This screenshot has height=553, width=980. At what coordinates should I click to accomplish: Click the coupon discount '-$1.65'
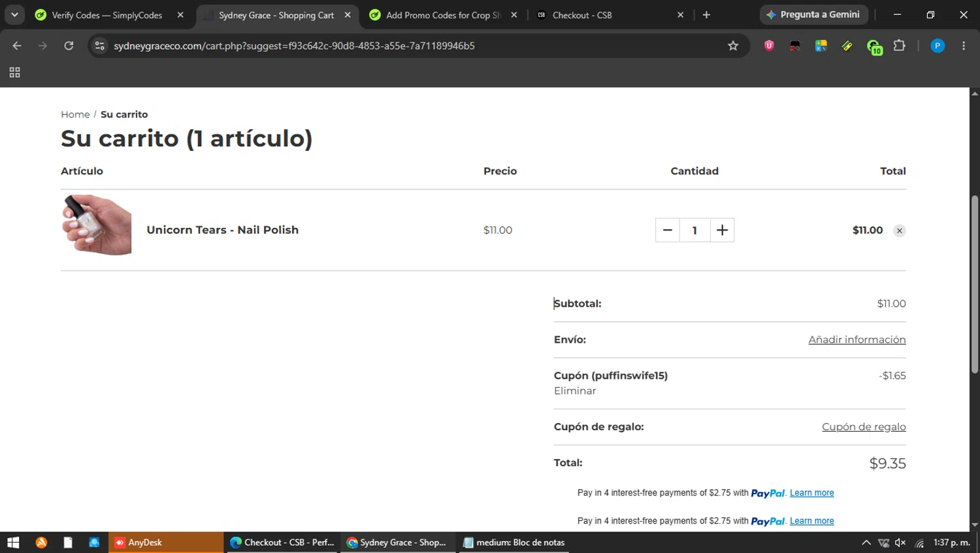[x=892, y=376]
